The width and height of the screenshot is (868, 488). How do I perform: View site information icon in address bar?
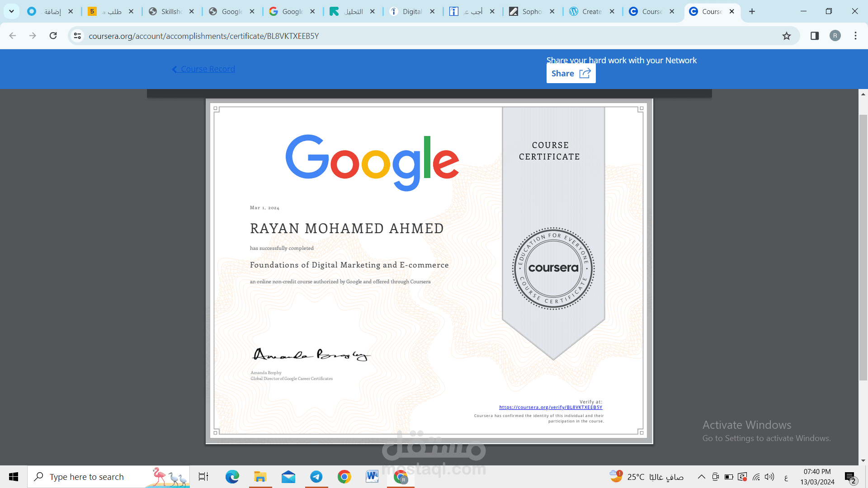pos(78,36)
